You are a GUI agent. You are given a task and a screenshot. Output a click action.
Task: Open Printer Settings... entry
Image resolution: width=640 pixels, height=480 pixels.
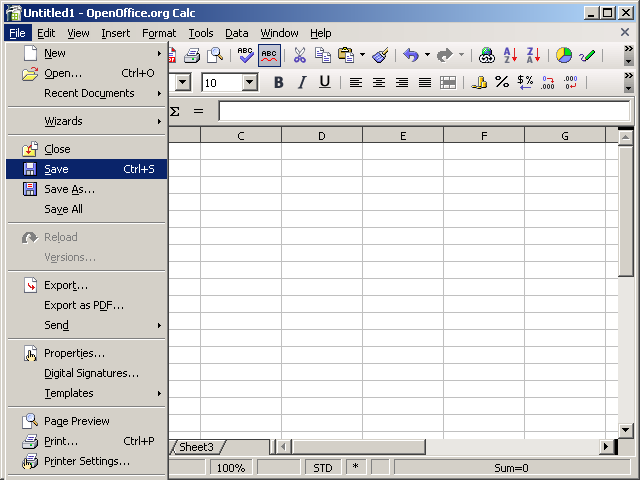(87, 461)
